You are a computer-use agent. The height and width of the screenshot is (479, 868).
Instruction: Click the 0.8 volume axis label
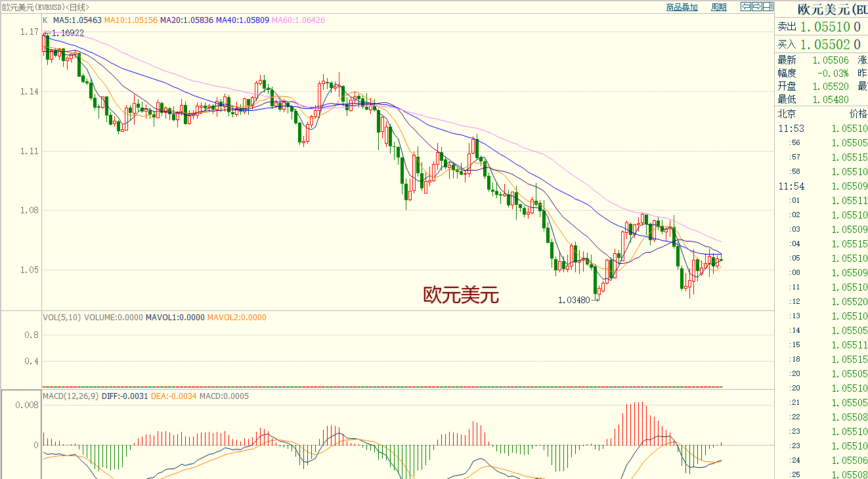tap(32, 335)
